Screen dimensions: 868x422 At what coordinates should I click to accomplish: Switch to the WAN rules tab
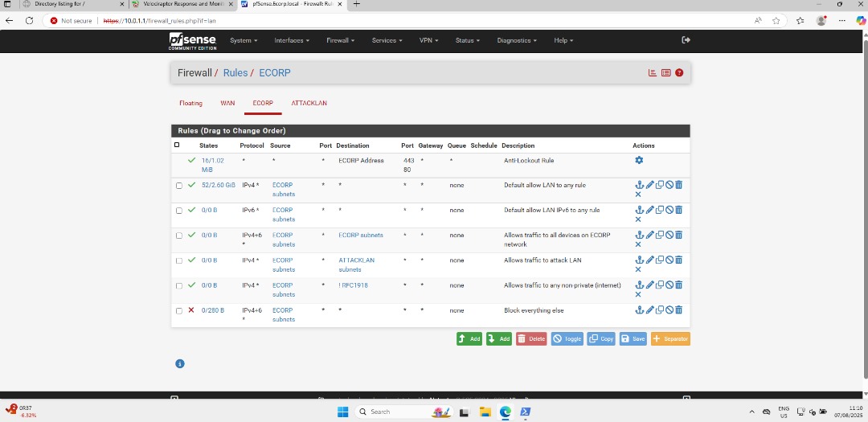227,103
